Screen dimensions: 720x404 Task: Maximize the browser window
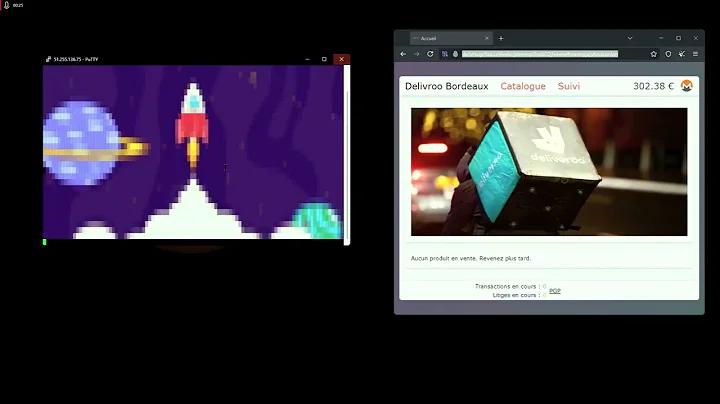(678, 38)
